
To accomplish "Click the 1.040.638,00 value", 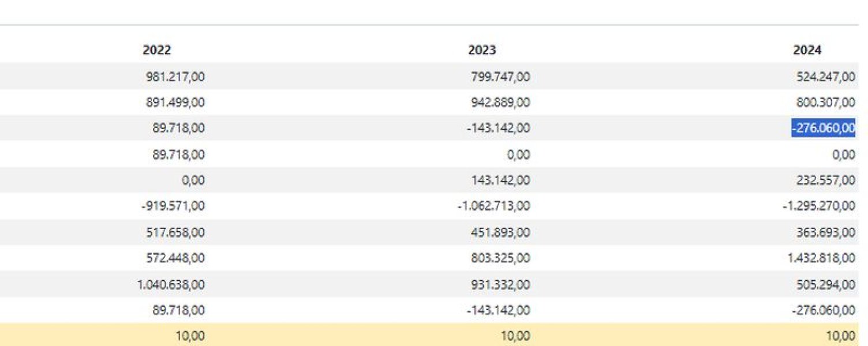I will [x=171, y=284].
